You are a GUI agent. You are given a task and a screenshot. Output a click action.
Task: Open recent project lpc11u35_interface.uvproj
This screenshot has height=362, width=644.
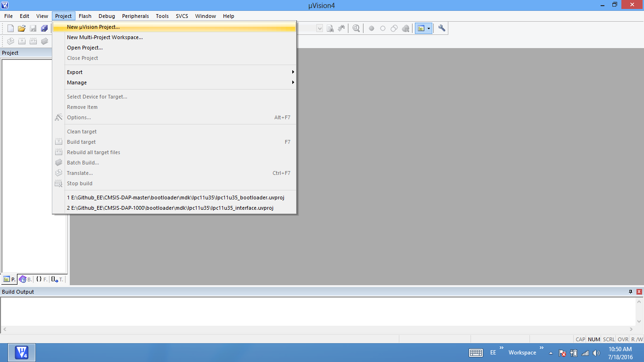[174, 208]
